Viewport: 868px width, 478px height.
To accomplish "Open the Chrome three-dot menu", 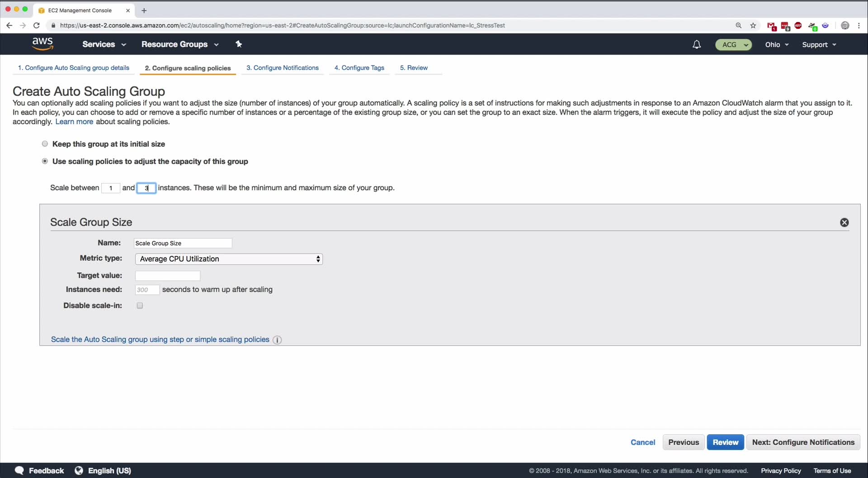I will click(859, 25).
